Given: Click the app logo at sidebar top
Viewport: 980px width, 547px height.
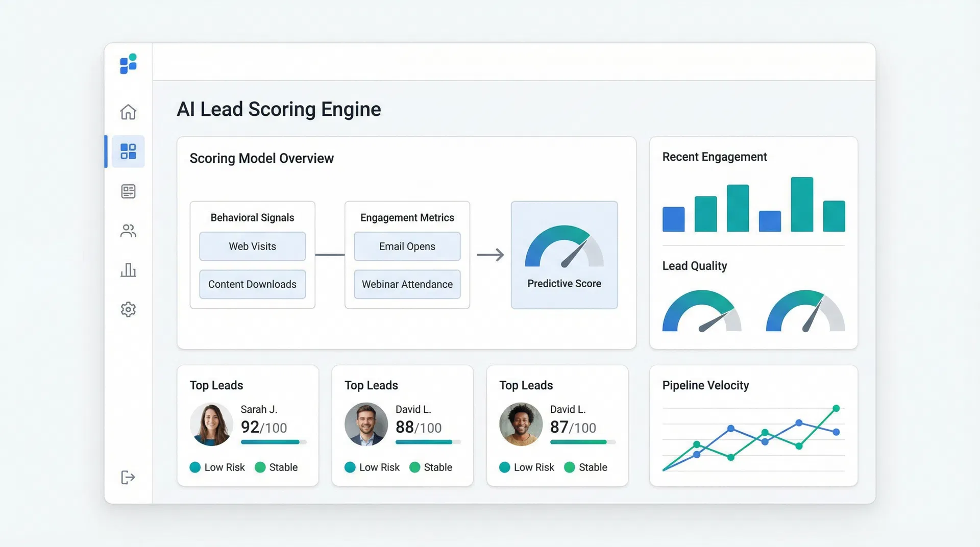Looking at the screenshot, I should pos(128,63).
